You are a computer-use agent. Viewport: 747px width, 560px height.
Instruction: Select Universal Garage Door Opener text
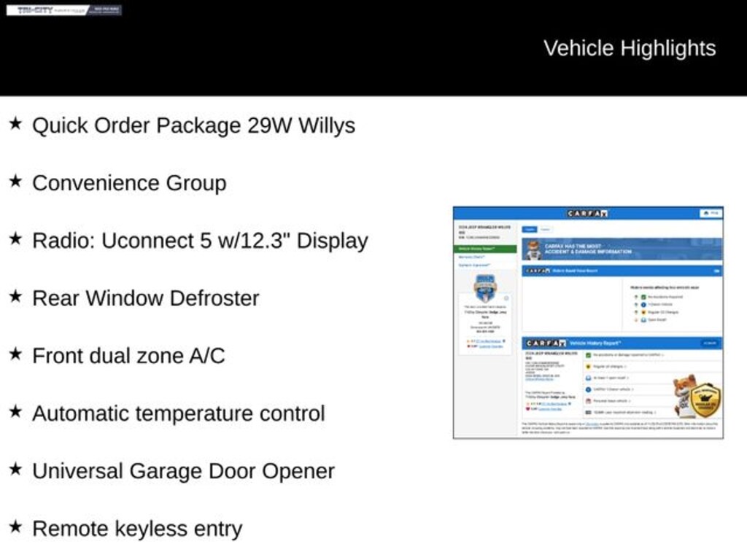pyautogui.click(x=183, y=471)
